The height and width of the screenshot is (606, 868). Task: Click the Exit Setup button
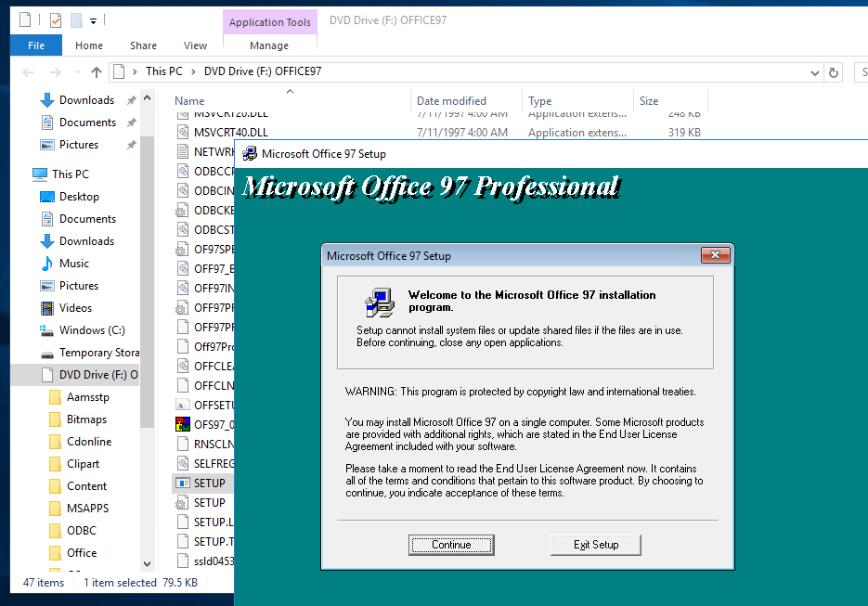point(596,545)
